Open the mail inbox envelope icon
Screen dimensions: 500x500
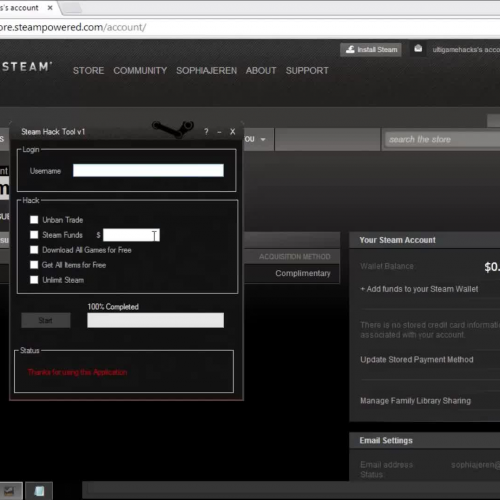click(x=418, y=49)
